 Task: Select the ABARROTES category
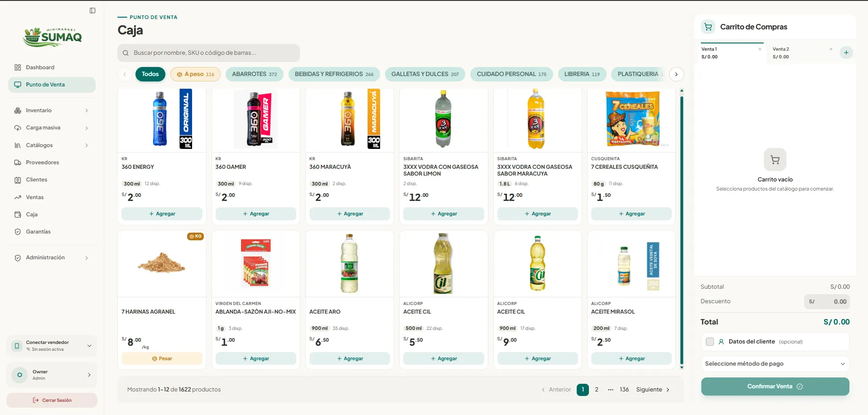255,74
